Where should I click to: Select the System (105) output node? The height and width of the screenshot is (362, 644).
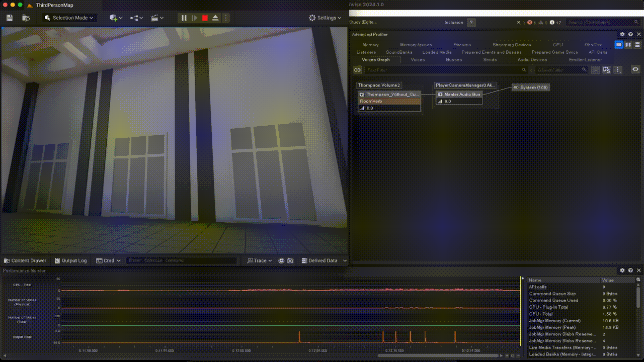[x=531, y=87]
